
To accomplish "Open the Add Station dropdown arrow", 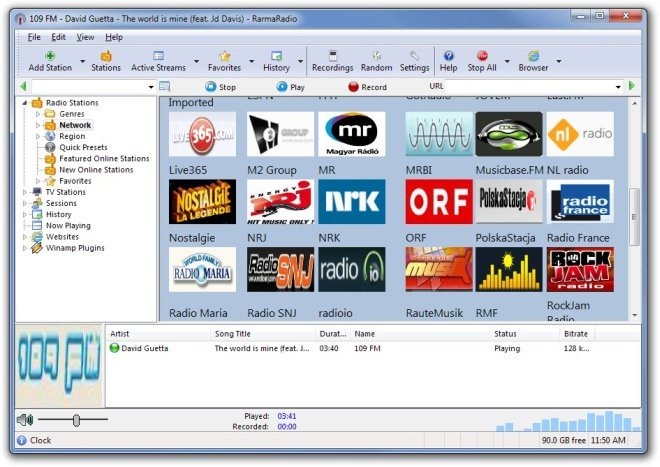I will point(82,61).
